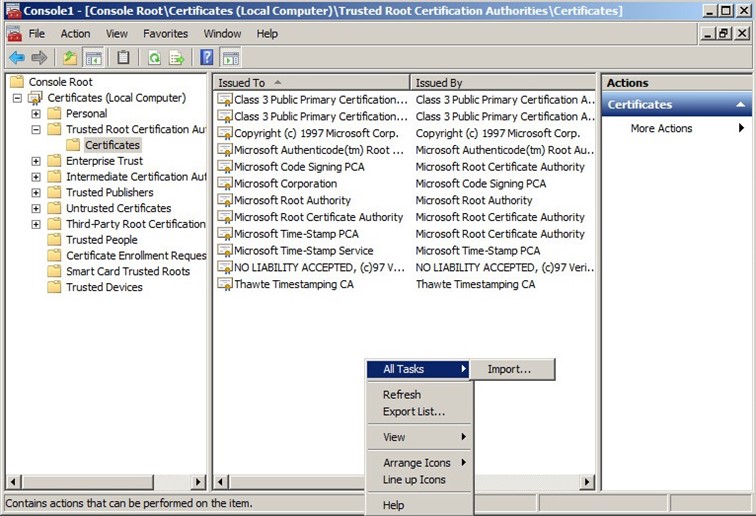Click the Trusted People folder icon
Viewport: 756px width, 516px height.
tap(54, 240)
